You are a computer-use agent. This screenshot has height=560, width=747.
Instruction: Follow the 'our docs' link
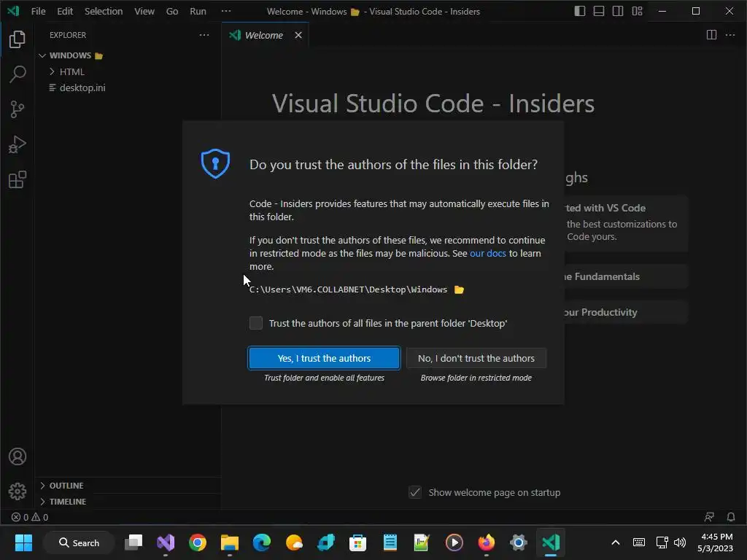point(488,253)
